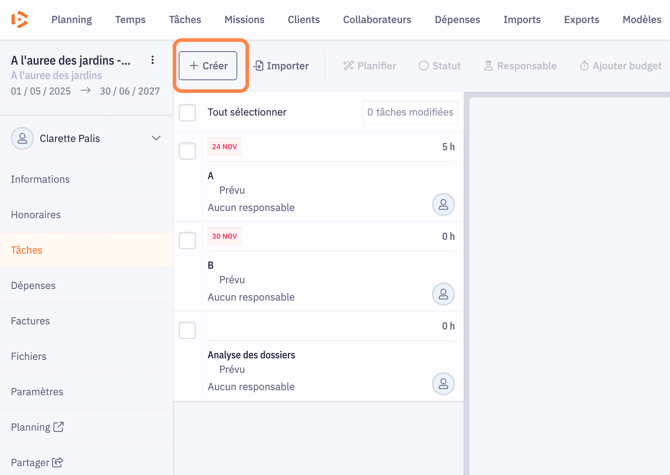670x475 pixels.
Task: Click the Créer button
Action: 208,66
